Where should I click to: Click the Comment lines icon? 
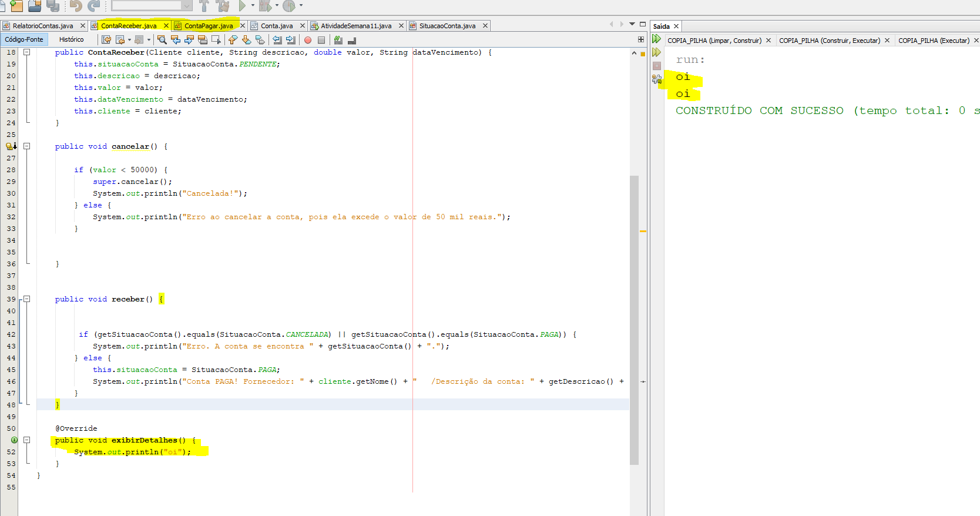tap(338, 40)
